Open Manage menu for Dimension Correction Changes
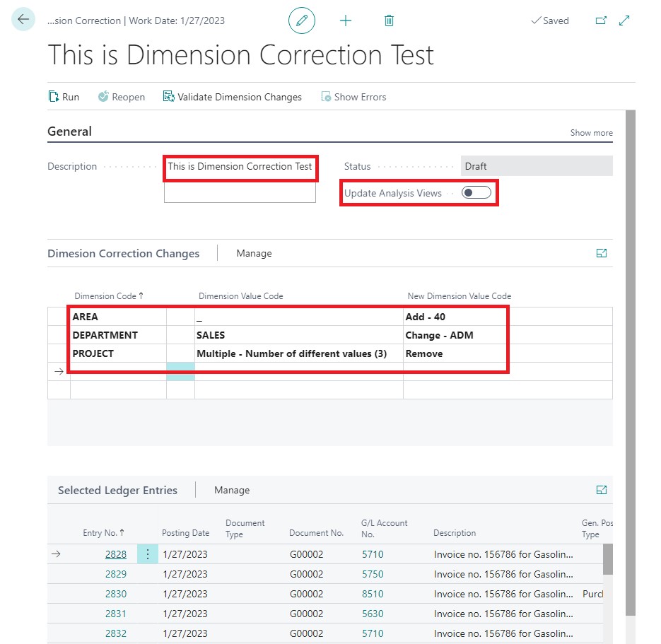 tap(254, 253)
